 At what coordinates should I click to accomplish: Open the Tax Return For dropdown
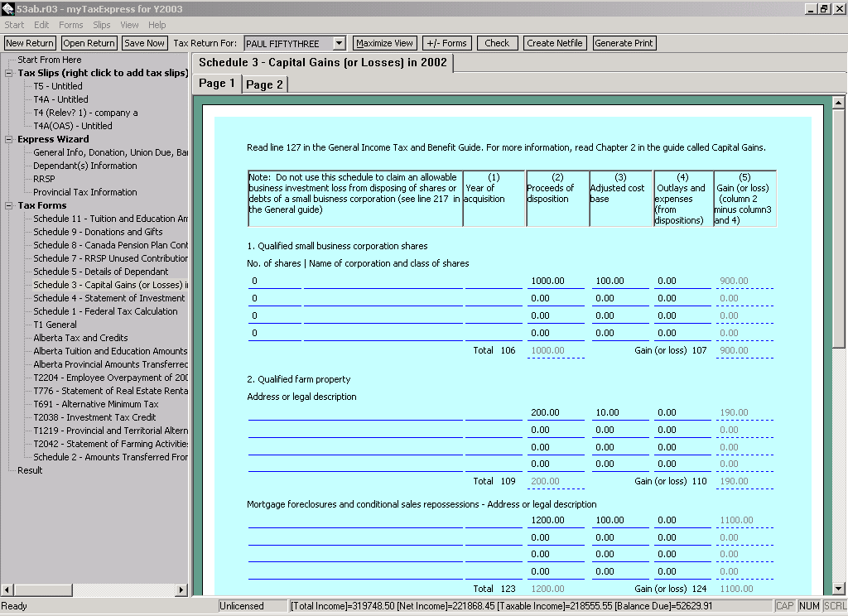coord(339,43)
